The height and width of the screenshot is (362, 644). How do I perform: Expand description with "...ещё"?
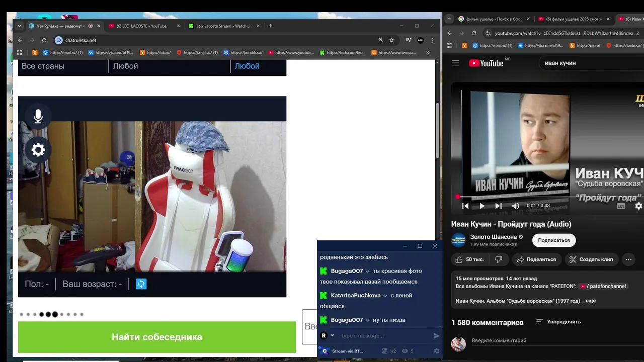pyautogui.click(x=589, y=301)
